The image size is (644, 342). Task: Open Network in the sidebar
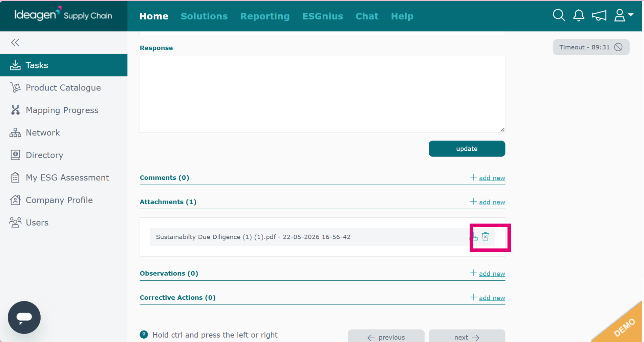[64, 132]
